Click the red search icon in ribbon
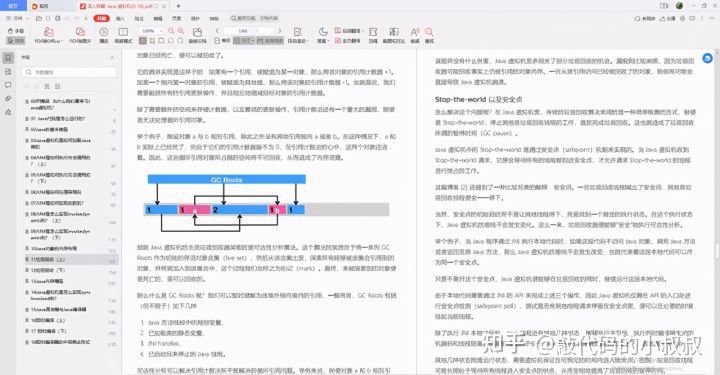 (x=429, y=32)
